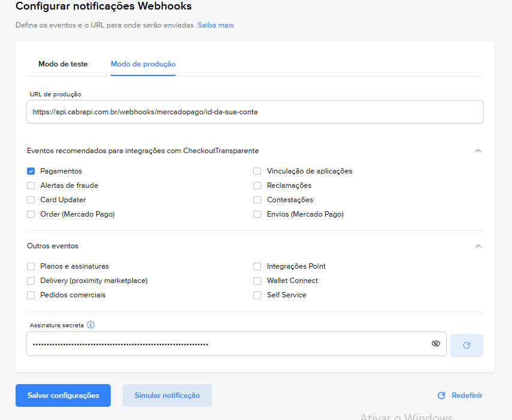Enable Alertas de fraude checkbox
This screenshot has width=512, height=420.
coord(31,185)
